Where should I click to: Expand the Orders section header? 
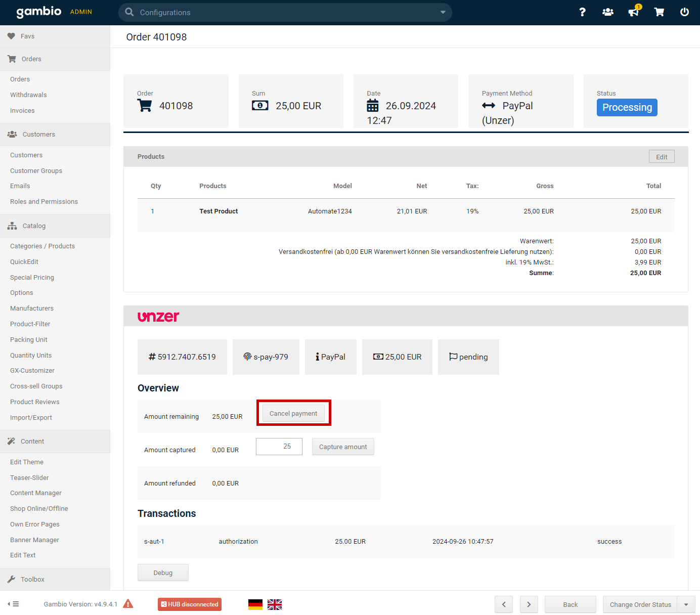tap(55, 59)
